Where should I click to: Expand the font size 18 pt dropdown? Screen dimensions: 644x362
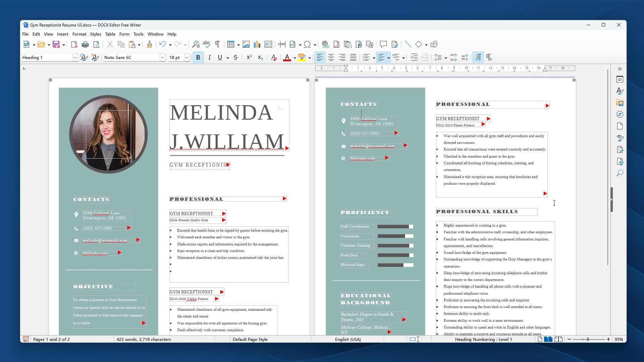[187, 58]
